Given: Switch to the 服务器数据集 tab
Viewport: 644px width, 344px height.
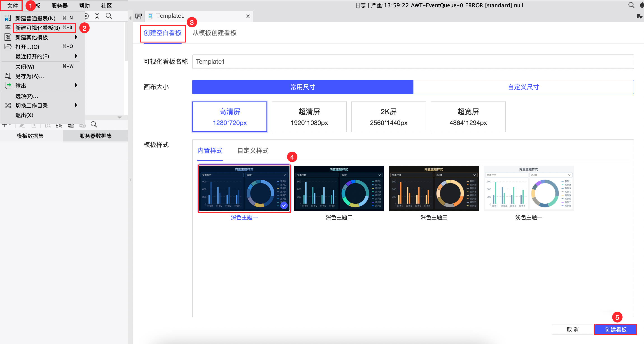Looking at the screenshot, I should pos(95,136).
